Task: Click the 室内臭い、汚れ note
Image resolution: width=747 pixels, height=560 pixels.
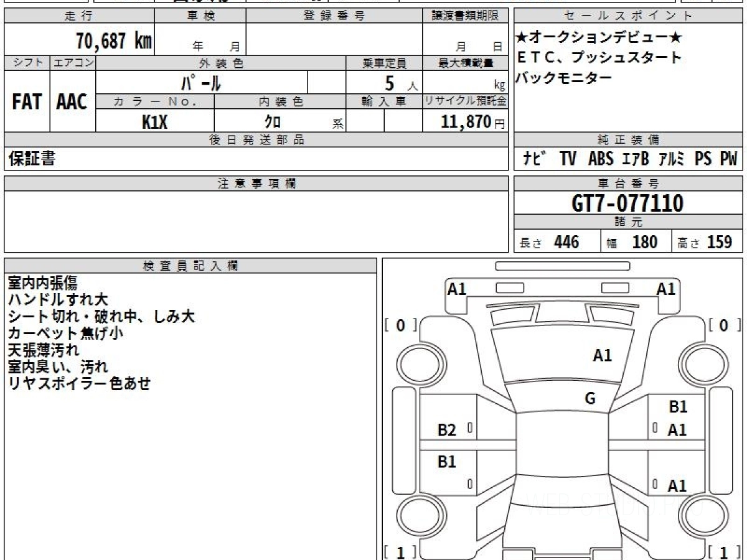Action: point(58,366)
